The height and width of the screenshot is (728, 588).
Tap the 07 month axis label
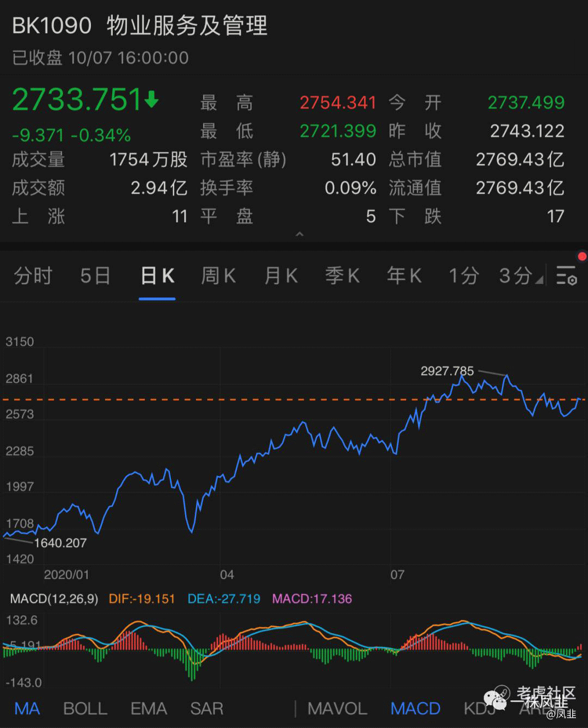pos(397,574)
